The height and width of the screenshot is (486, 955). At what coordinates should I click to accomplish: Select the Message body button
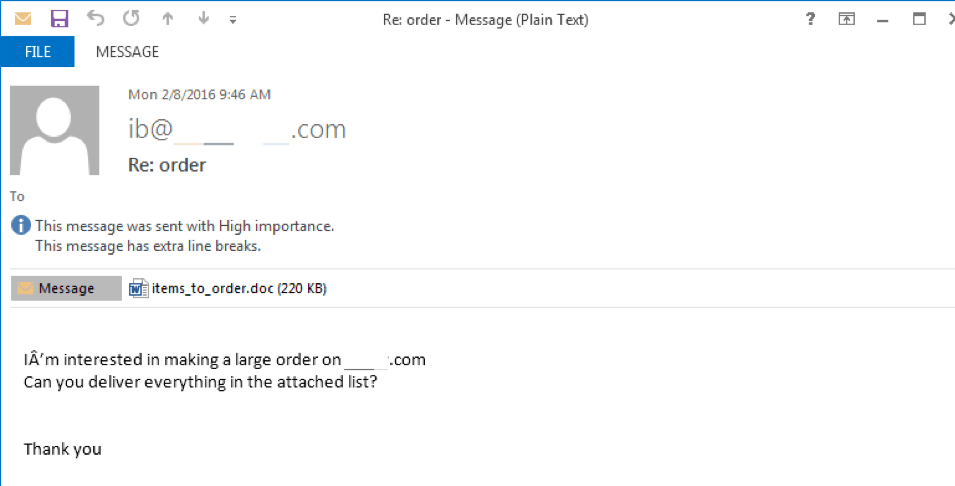[x=66, y=288]
